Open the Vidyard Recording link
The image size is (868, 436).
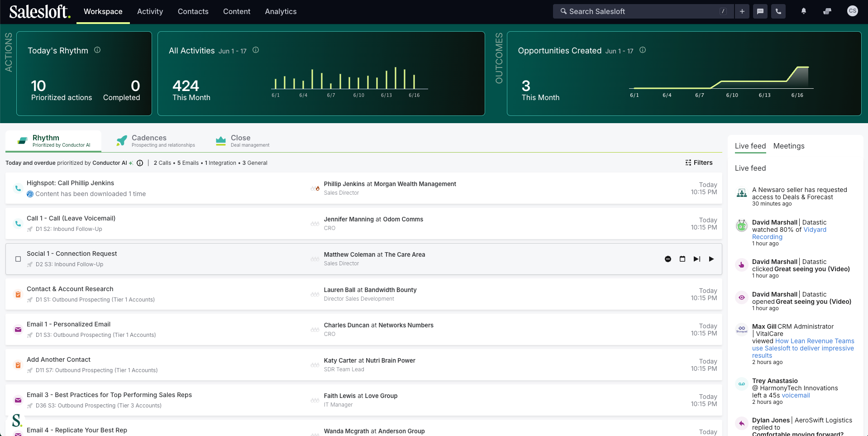(789, 233)
